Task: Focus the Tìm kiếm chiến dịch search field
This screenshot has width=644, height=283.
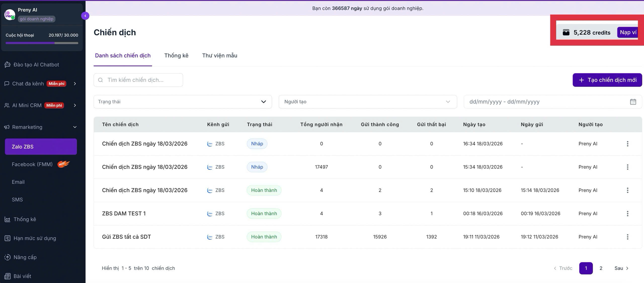Action: tap(138, 80)
